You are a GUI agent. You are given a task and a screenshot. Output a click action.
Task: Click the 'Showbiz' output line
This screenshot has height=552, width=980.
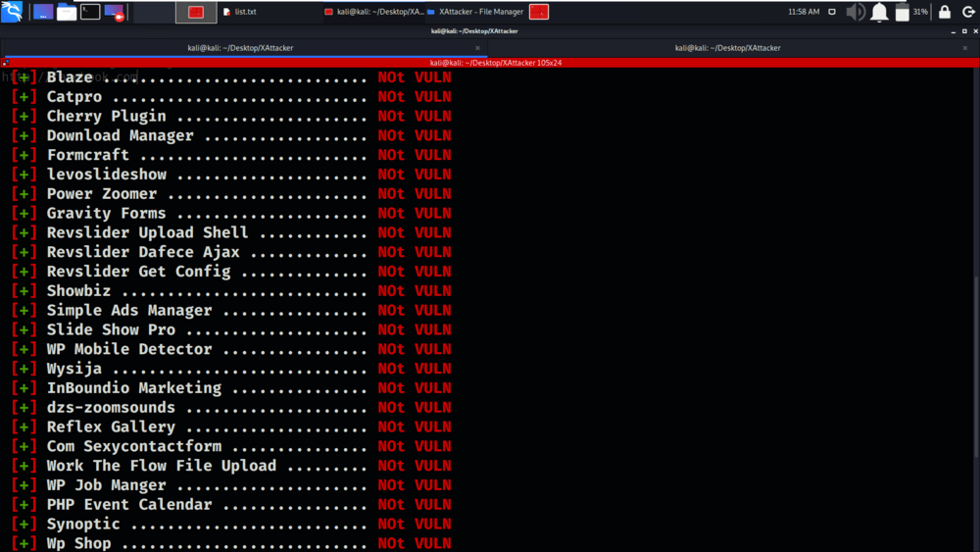[x=231, y=290]
